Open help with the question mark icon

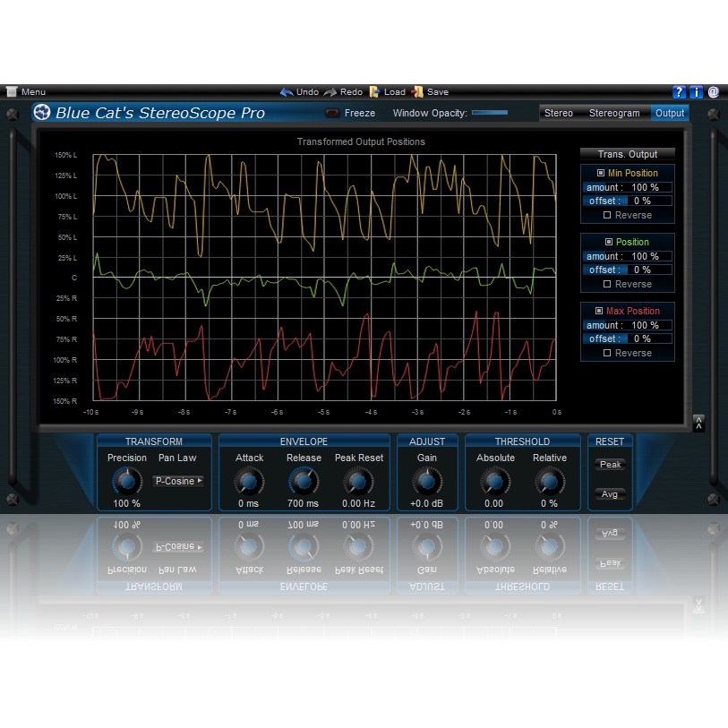[679, 91]
